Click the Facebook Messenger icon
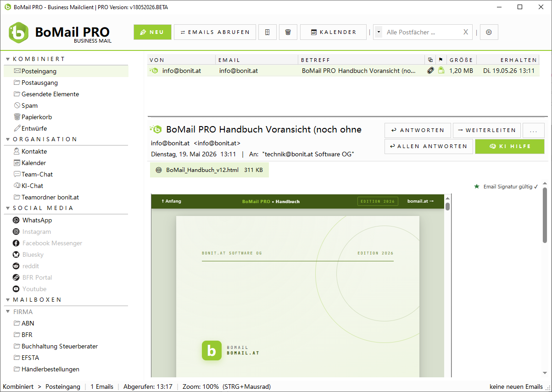The width and height of the screenshot is (552, 392). point(16,243)
